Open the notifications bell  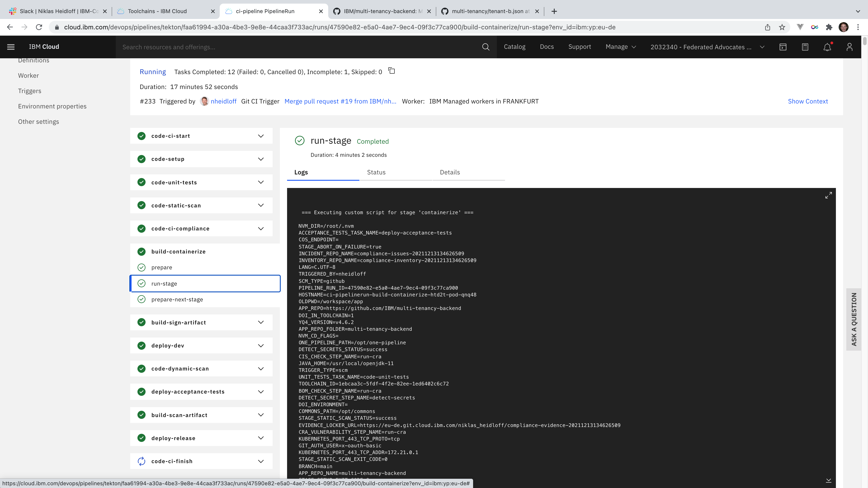pyautogui.click(x=827, y=47)
